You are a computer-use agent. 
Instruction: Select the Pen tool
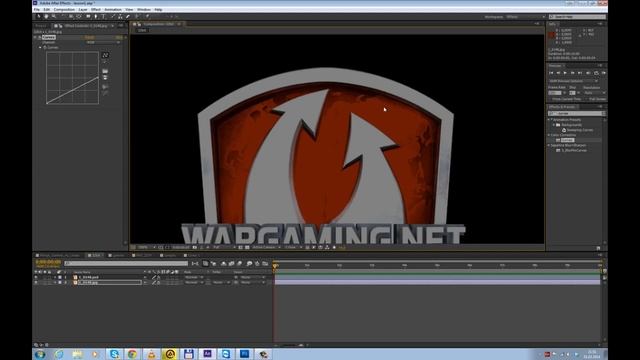96,16
